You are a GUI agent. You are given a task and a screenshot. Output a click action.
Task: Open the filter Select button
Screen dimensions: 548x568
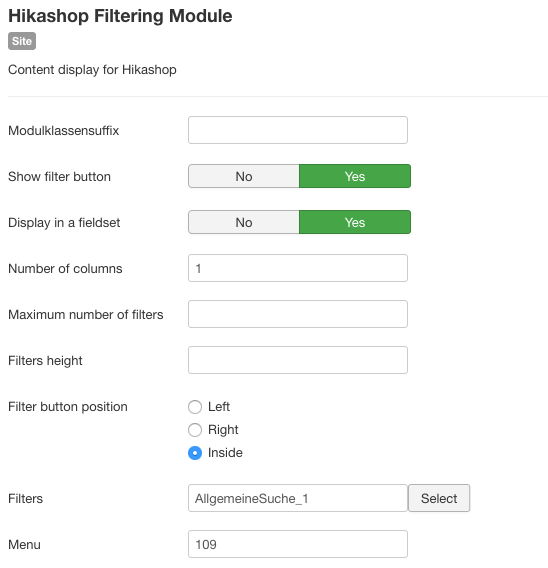tap(439, 498)
